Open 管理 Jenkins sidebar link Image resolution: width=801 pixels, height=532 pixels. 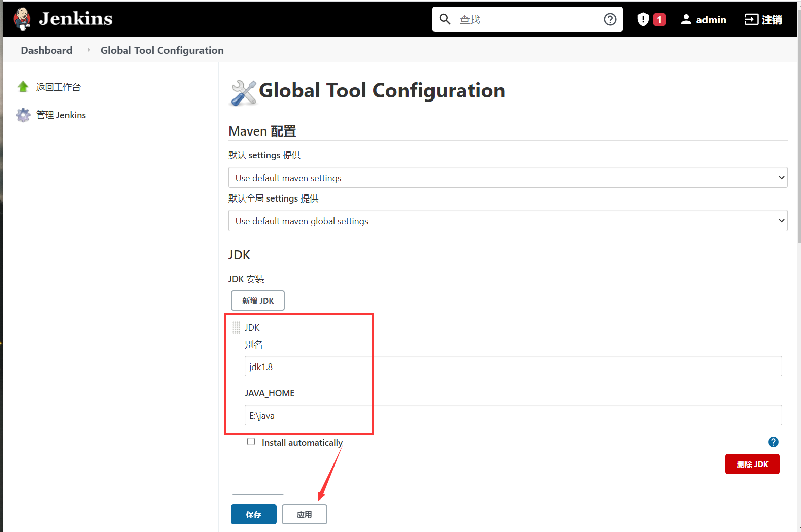pos(61,115)
